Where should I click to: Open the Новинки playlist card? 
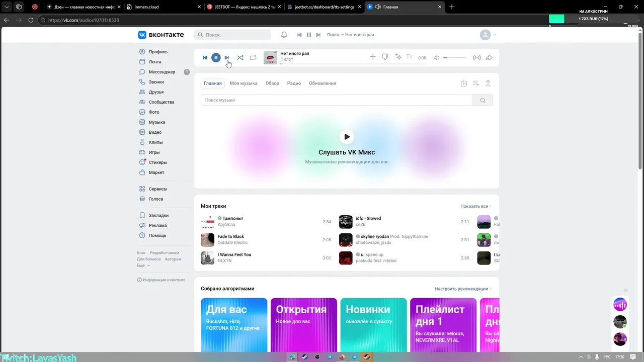pos(373,325)
